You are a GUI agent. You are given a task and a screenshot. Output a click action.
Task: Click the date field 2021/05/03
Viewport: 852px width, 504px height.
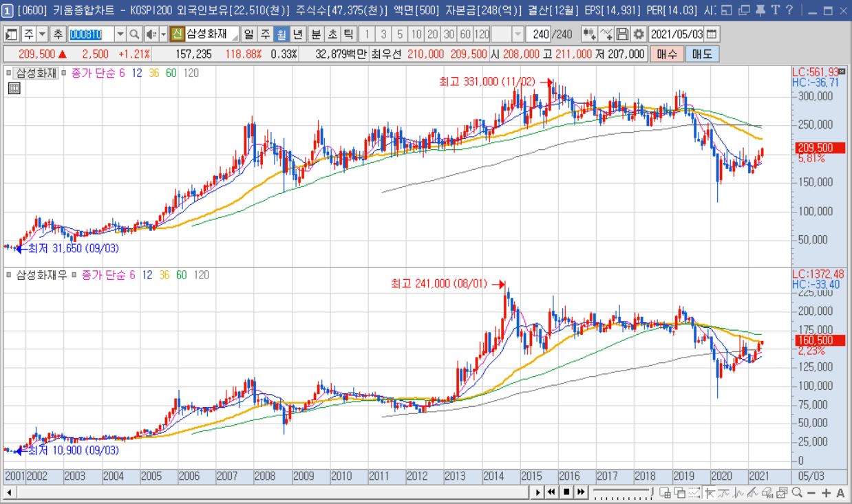pos(677,34)
